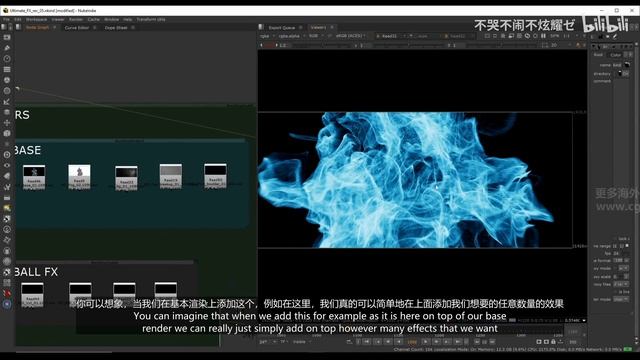Open the Filter nodes toolbar menu
640x360 pixels.
(x=7, y=91)
